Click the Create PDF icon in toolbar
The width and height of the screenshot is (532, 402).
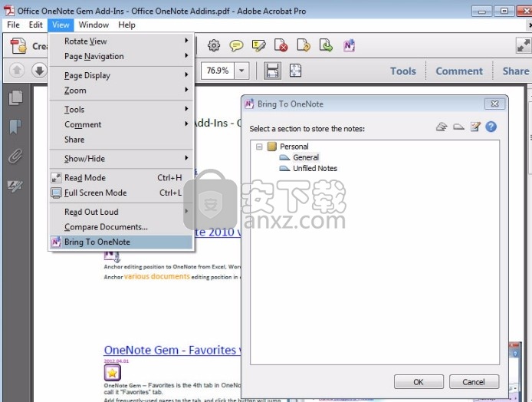(x=18, y=46)
